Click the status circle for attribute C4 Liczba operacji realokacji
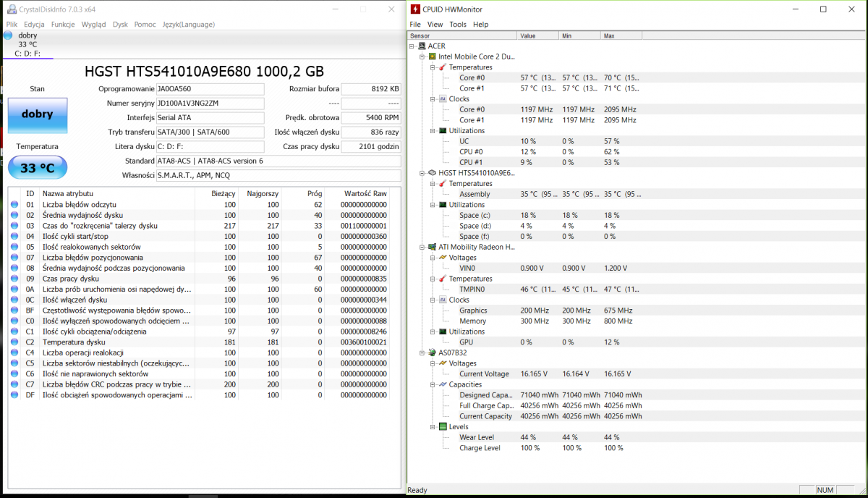868x498 pixels. [14, 353]
